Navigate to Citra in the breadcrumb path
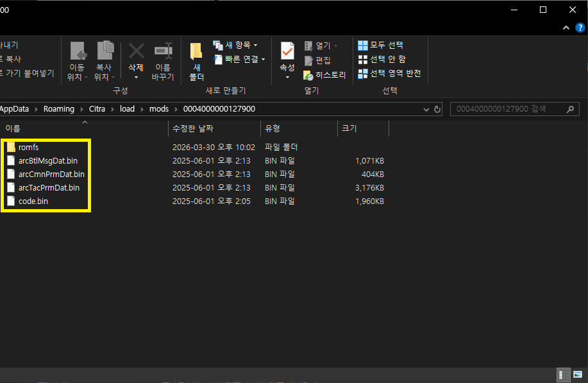Image resolution: width=588 pixels, height=383 pixels. [x=97, y=109]
